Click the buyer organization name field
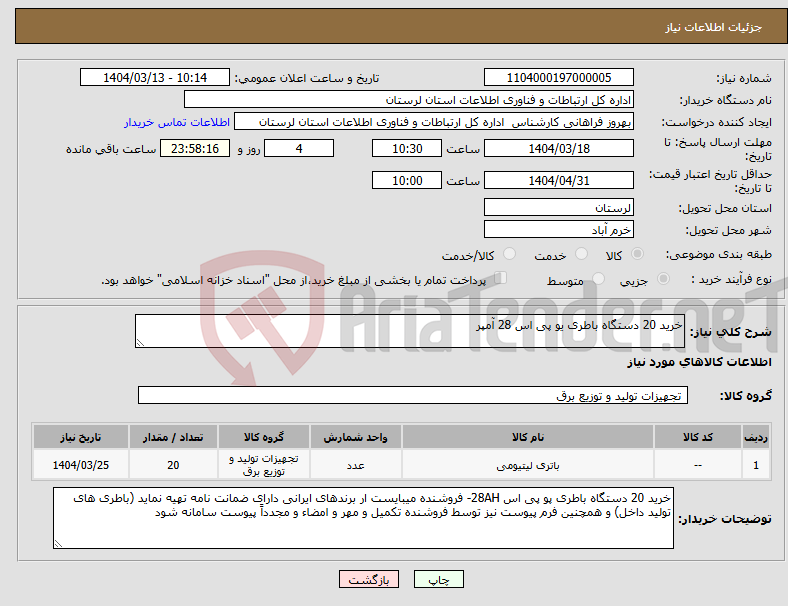 click(409, 99)
